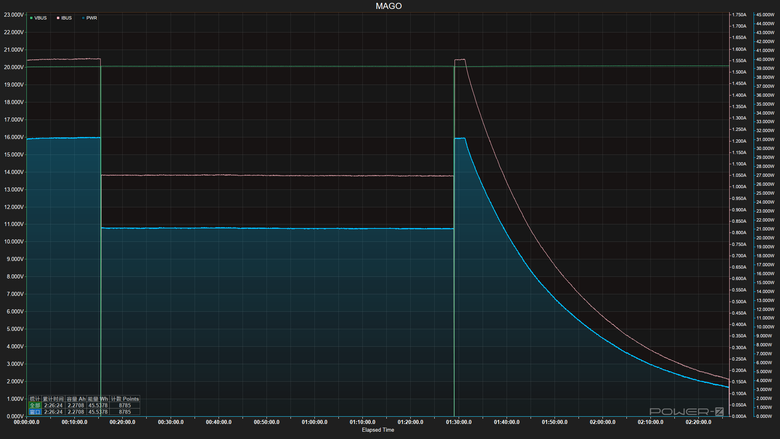Click the 20.000V voltage axis label
Screen dimensions: 780x439
coord(14,67)
